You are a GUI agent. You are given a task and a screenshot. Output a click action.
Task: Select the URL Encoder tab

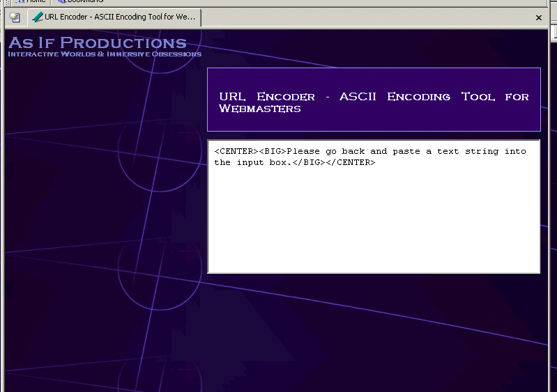point(119,17)
